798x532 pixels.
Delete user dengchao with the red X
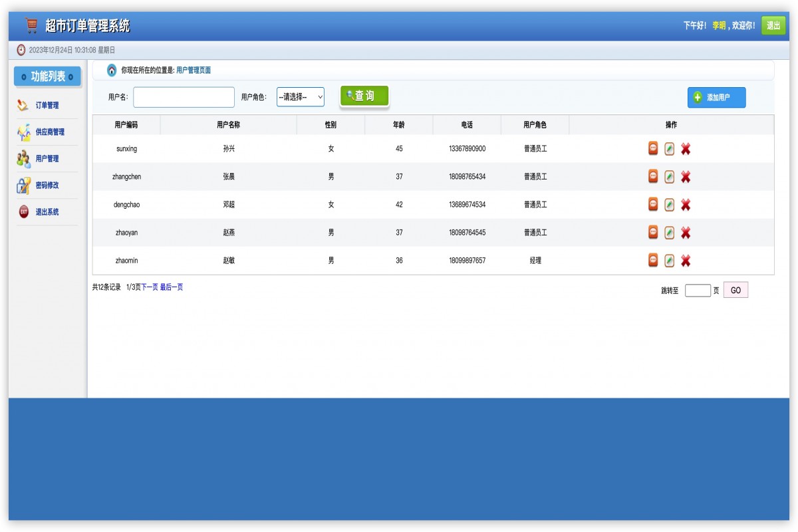pos(686,205)
